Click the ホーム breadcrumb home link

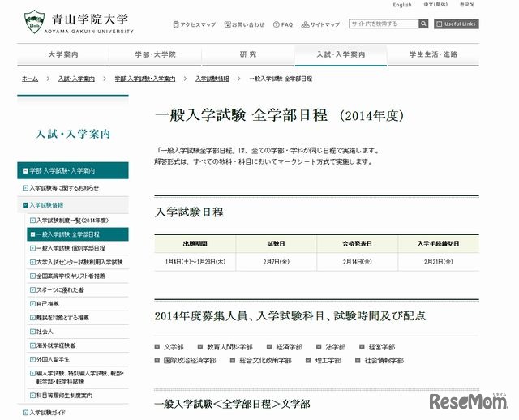30,79
